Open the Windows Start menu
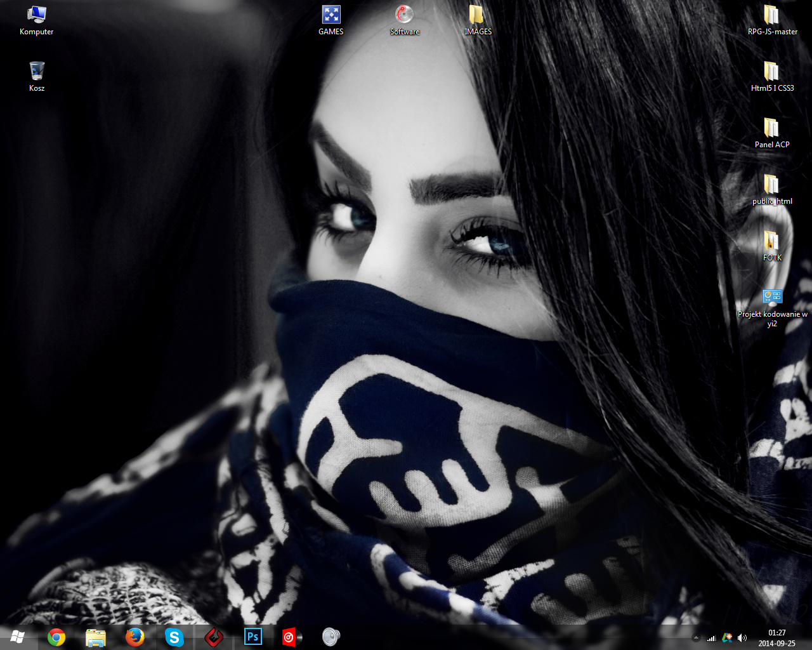Screen dimensions: 812x650 click(x=17, y=637)
